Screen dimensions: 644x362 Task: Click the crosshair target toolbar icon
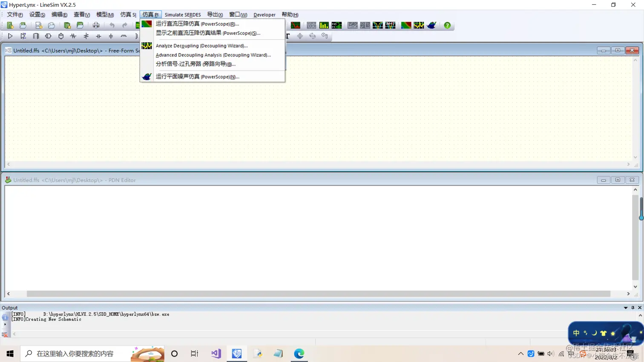click(x=300, y=36)
